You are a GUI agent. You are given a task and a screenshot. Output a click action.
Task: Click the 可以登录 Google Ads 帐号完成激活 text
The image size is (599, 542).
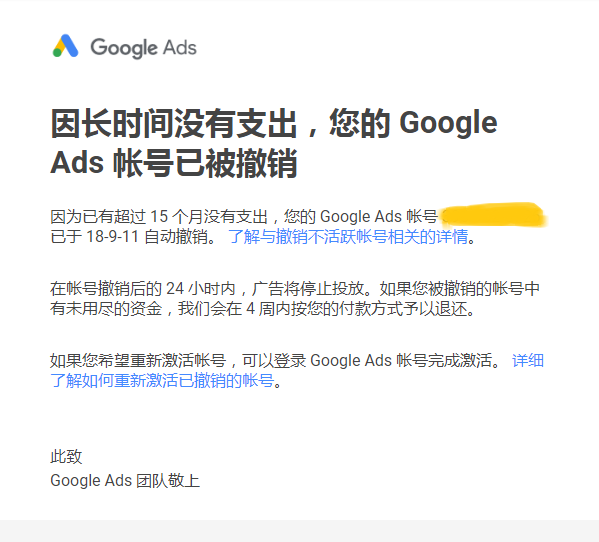tap(367, 360)
